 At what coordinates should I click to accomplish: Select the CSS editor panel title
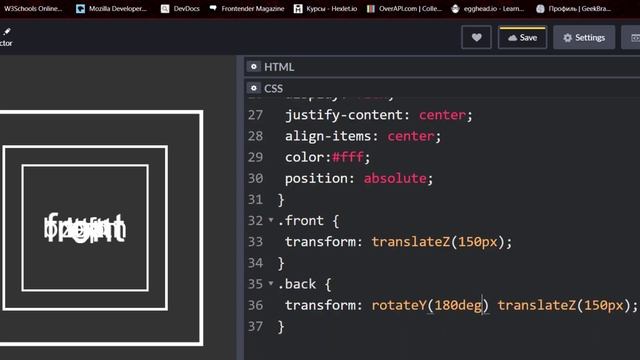[273, 89]
